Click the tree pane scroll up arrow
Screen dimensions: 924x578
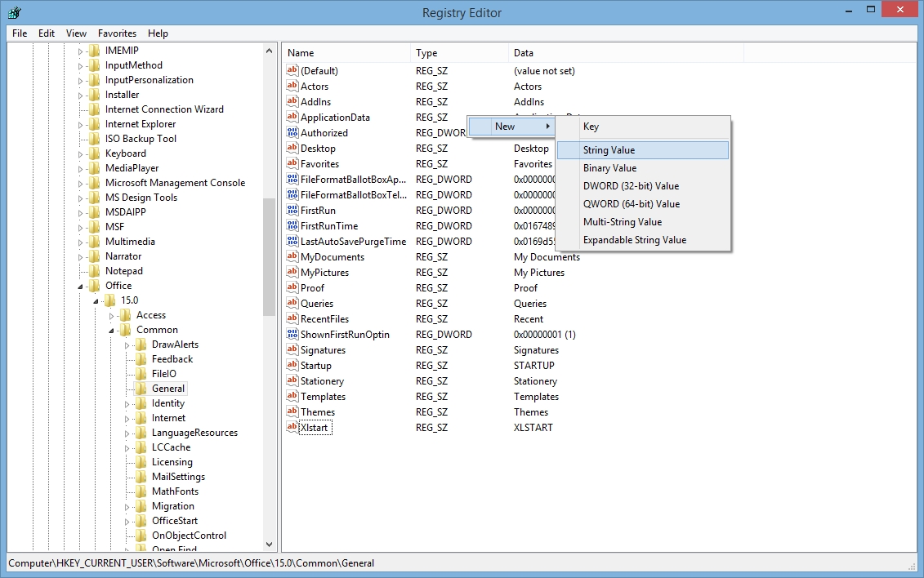click(x=270, y=51)
